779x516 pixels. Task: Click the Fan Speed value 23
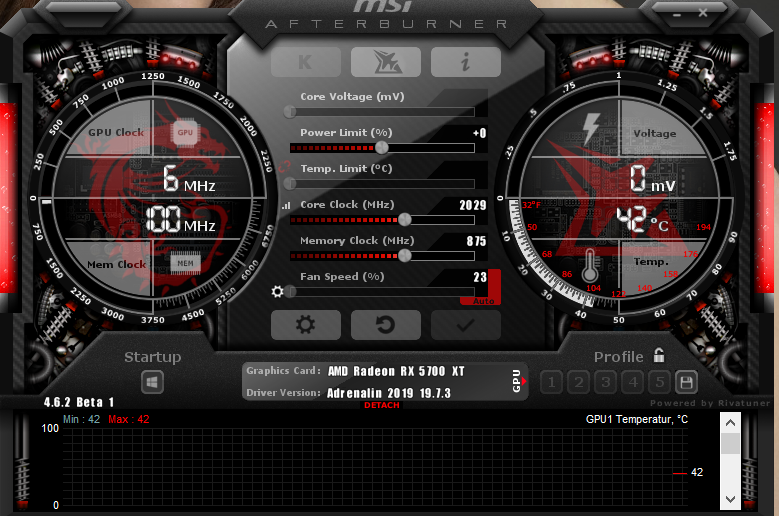point(480,277)
